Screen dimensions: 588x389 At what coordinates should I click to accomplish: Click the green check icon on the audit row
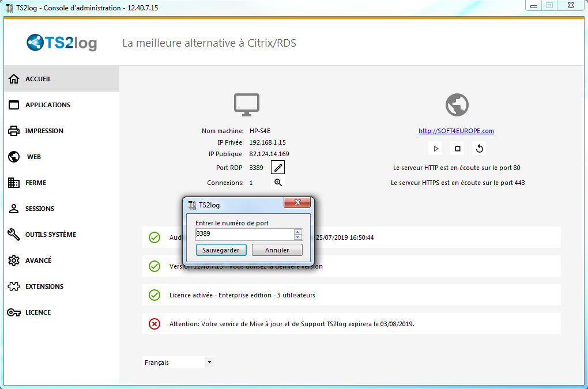154,237
